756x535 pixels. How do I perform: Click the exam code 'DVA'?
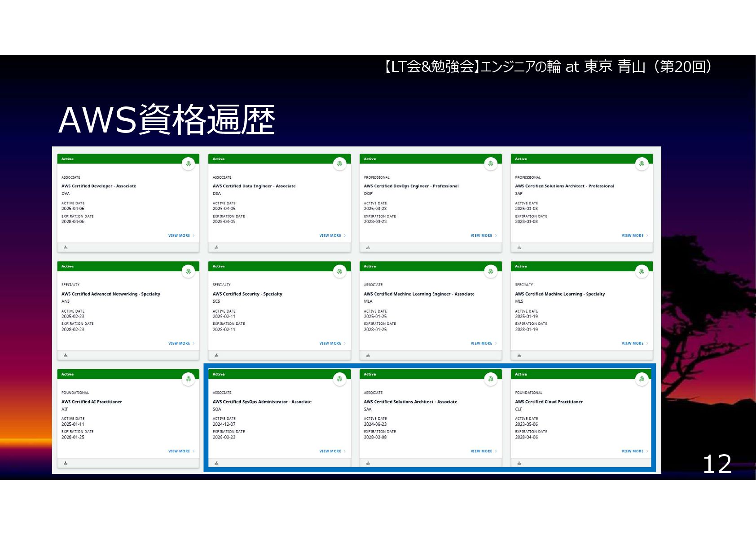(x=66, y=194)
